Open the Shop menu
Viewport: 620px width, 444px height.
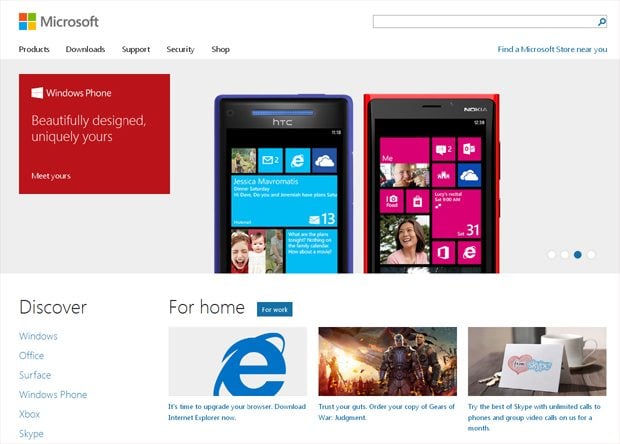220,49
